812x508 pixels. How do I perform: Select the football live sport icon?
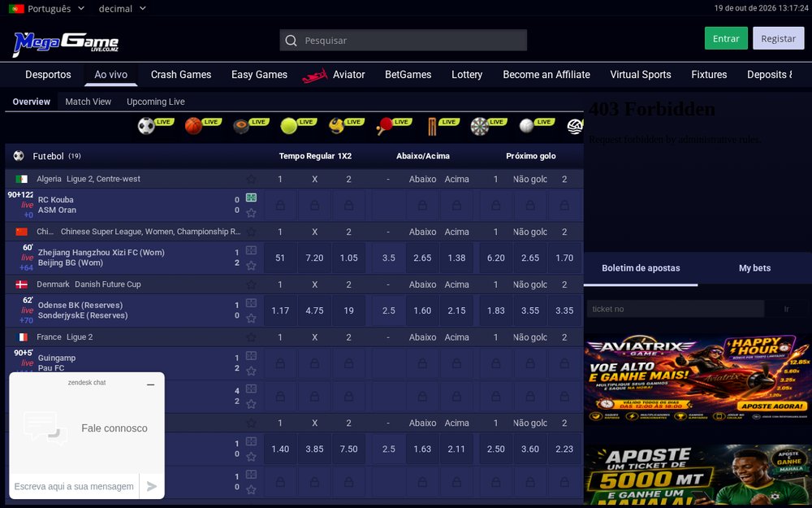click(x=146, y=126)
